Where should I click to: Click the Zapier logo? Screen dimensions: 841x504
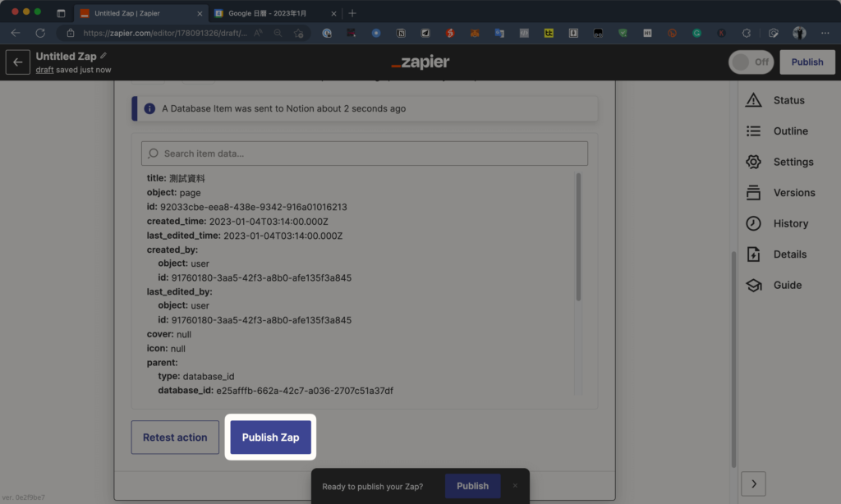click(x=420, y=62)
